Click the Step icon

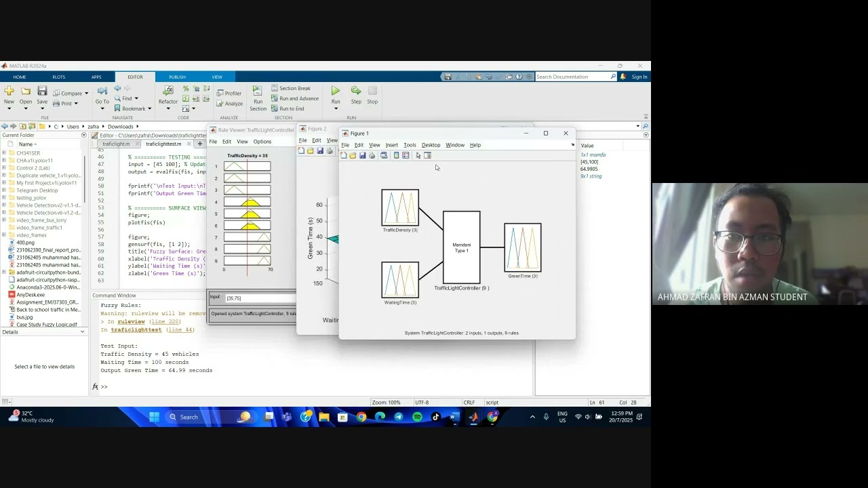356,91
